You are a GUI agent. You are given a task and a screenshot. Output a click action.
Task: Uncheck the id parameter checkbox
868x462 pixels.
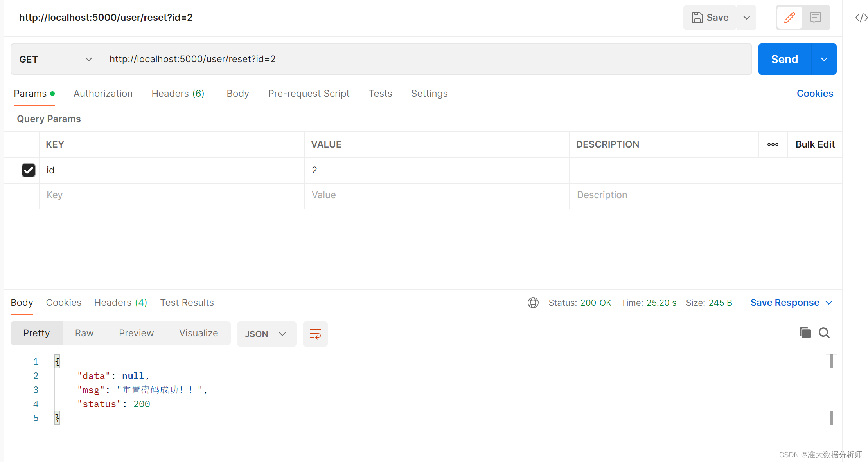[x=29, y=170]
